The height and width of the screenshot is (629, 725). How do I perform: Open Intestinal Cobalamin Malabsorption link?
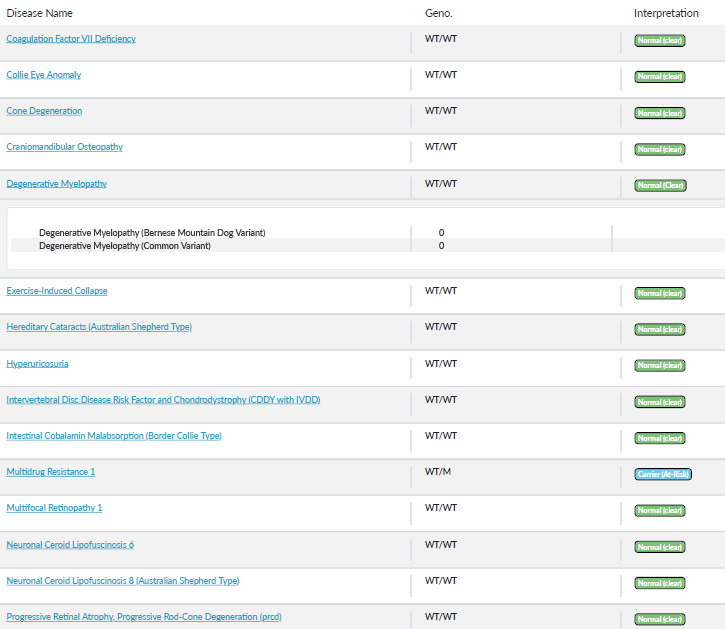[114, 436]
